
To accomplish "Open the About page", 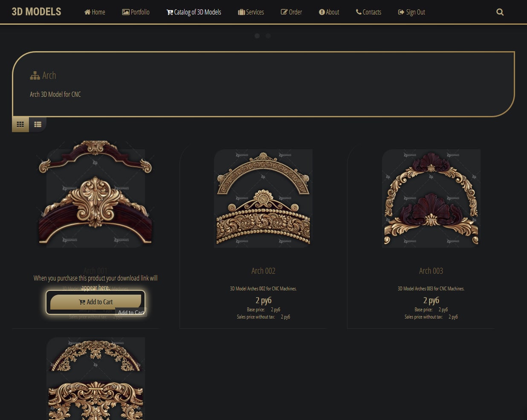I will pyautogui.click(x=329, y=12).
